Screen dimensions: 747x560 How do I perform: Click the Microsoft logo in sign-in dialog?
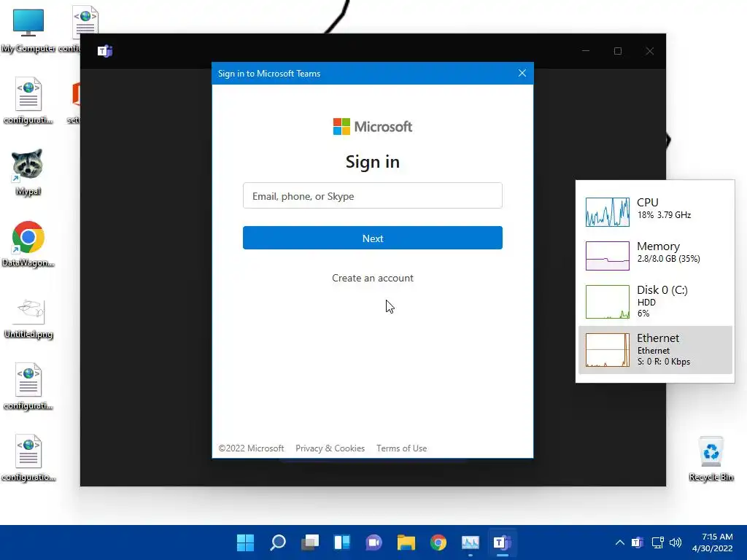click(x=372, y=127)
